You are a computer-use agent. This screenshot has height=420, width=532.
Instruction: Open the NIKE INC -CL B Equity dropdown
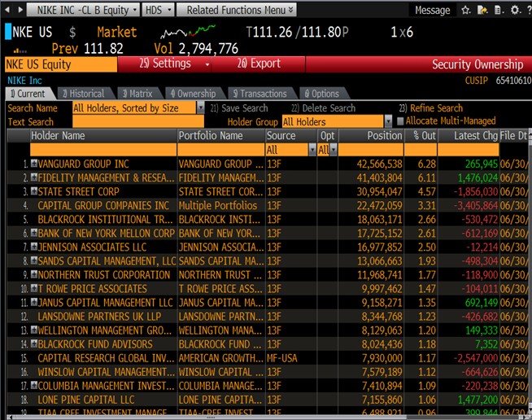tap(83, 10)
